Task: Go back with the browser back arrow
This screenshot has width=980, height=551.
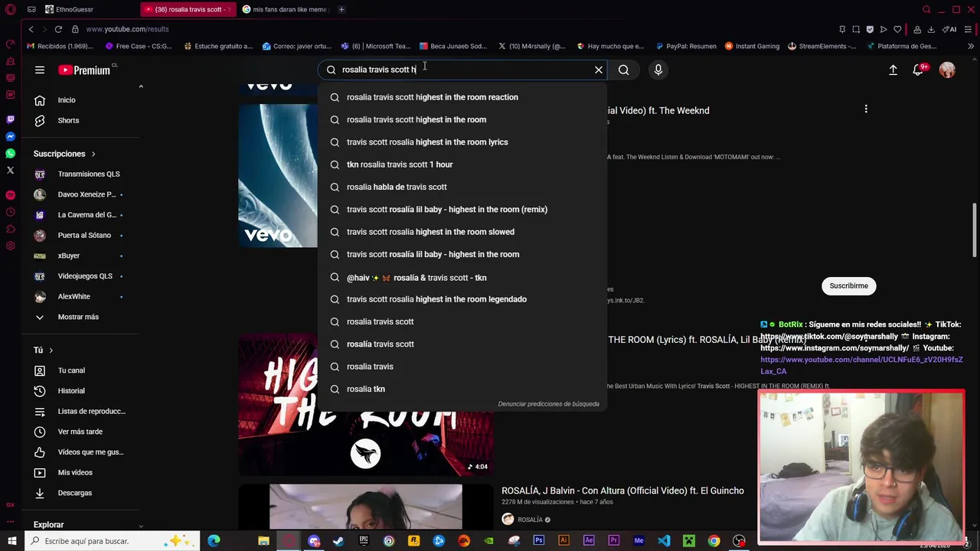Action: [31, 29]
